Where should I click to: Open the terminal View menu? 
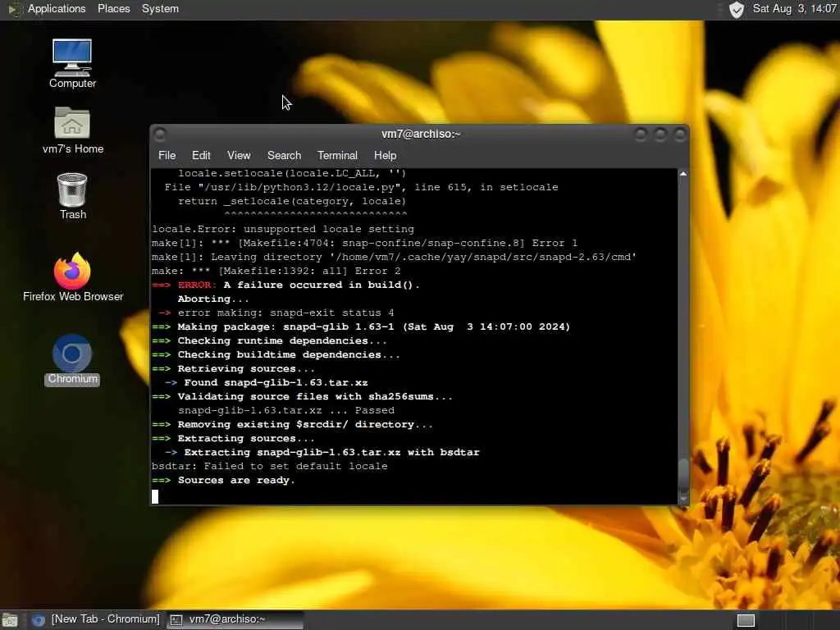tap(239, 155)
